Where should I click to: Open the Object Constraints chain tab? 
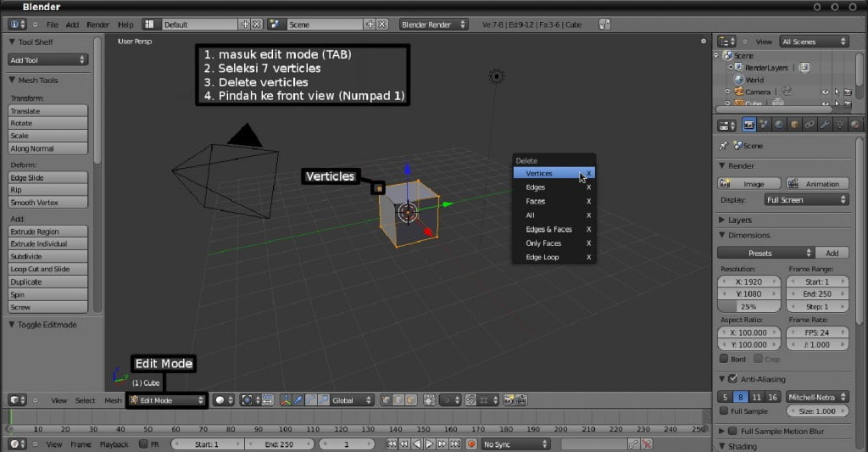[810, 125]
